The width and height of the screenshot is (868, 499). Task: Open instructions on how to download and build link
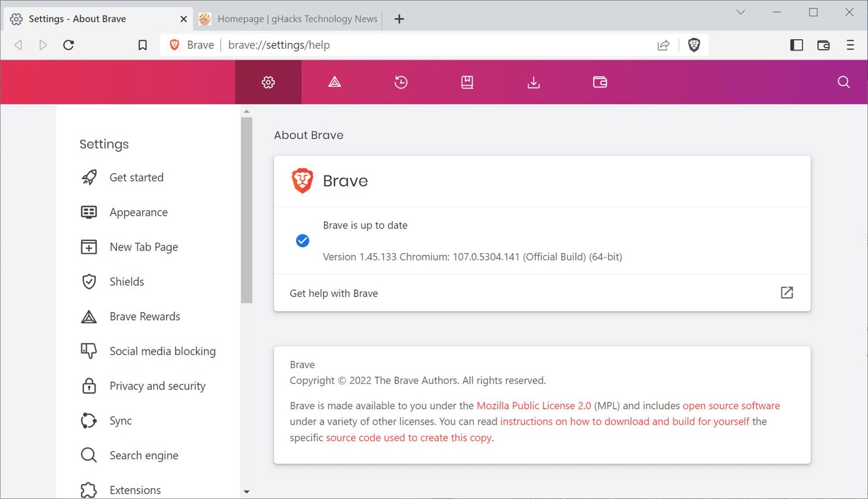pos(624,421)
